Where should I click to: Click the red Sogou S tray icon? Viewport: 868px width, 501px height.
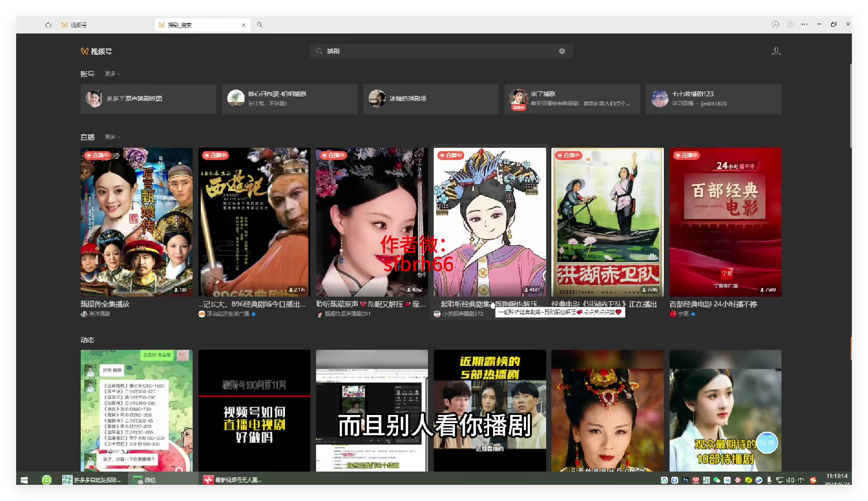pos(813,480)
